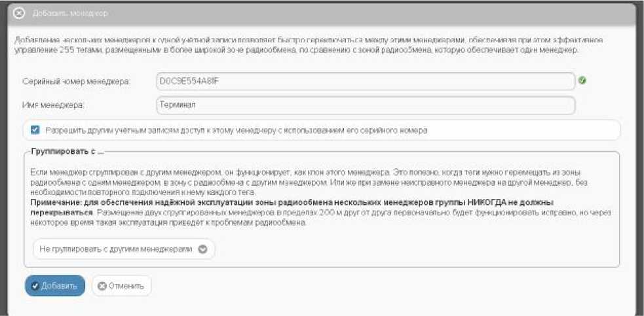Click the dialog's intro paragraph about 255 tags
Image resolution: width=644 pixels, height=316 pixels.
(x=308, y=46)
